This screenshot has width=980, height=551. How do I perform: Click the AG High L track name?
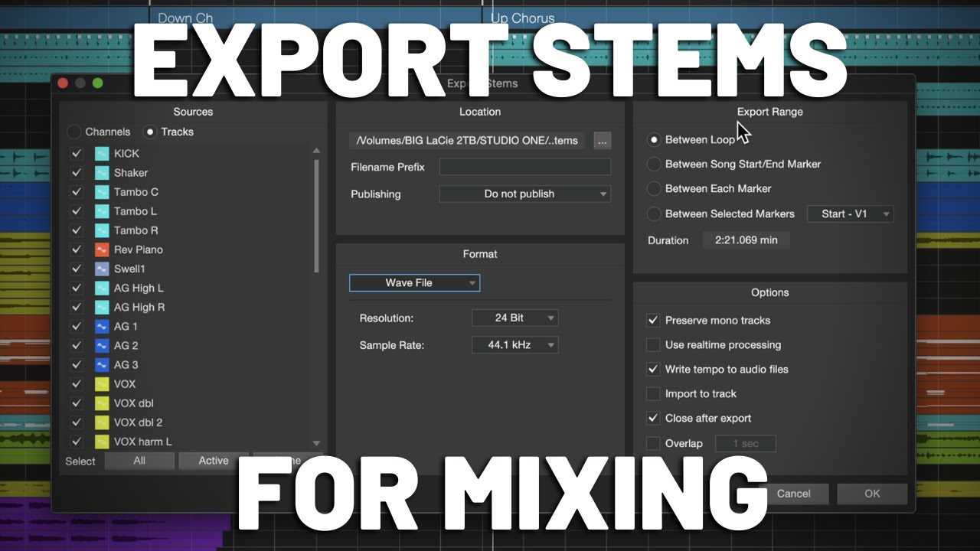tap(139, 288)
